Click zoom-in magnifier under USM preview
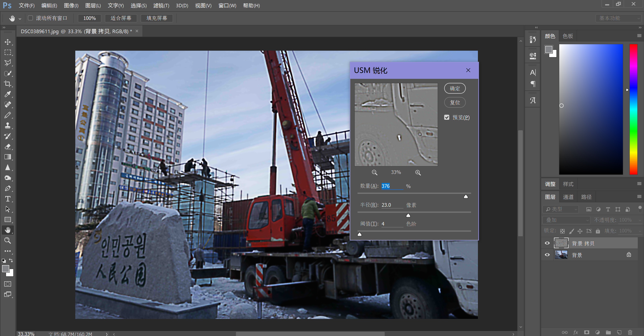This screenshot has height=336, width=644. [x=418, y=173]
